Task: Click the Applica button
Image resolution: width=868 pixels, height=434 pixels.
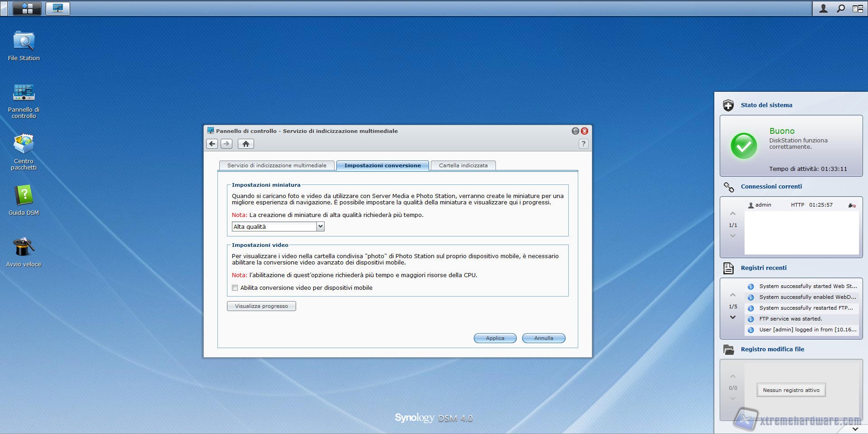Action: (495, 338)
